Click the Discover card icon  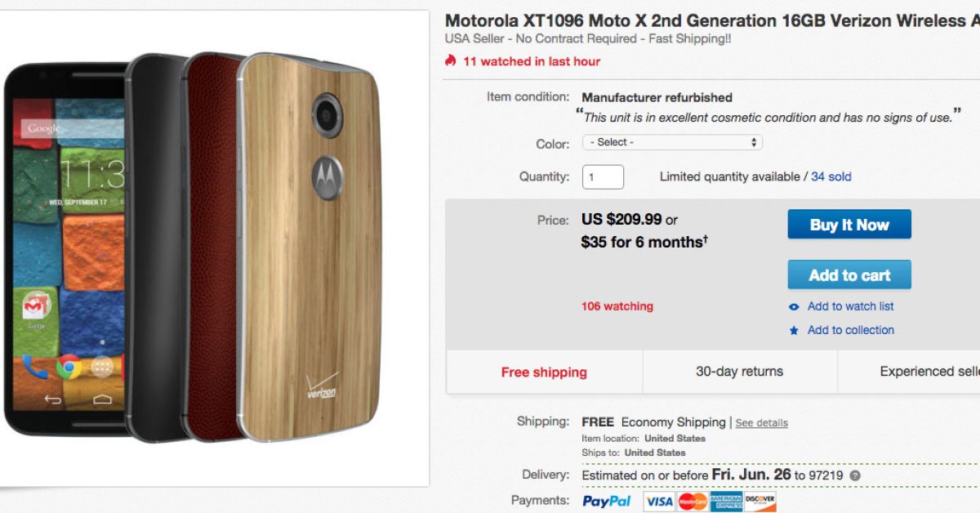click(x=760, y=502)
